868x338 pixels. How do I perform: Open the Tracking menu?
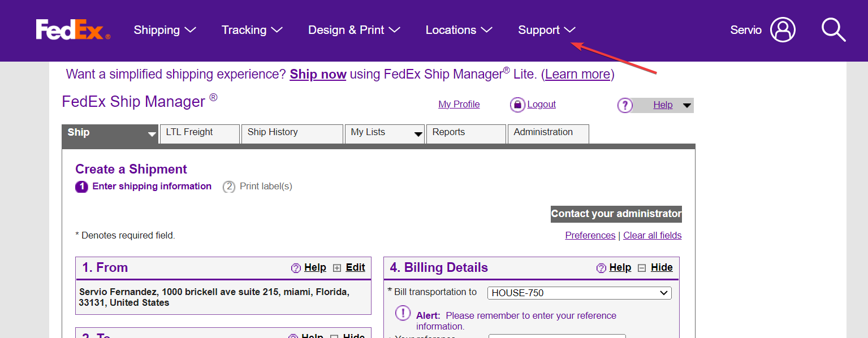(252, 30)
